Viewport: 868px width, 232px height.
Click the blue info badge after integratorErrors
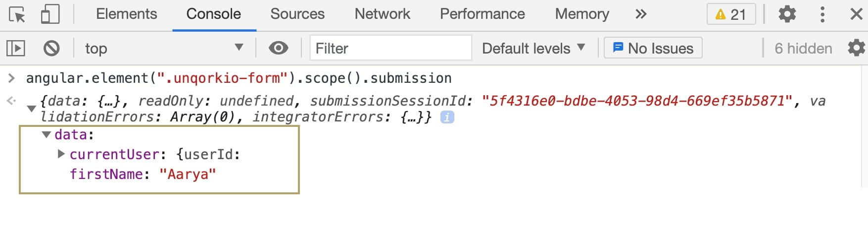447,117
